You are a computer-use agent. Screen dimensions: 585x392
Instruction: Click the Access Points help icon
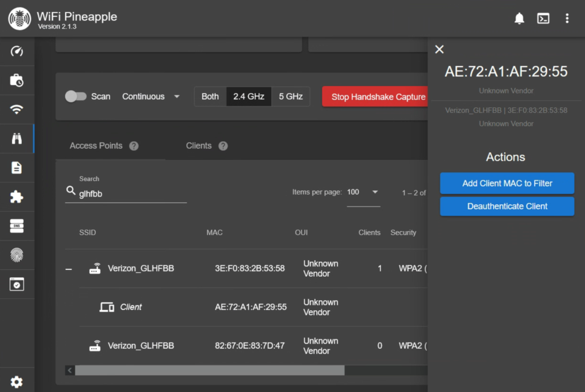click(x=134, y=146)
